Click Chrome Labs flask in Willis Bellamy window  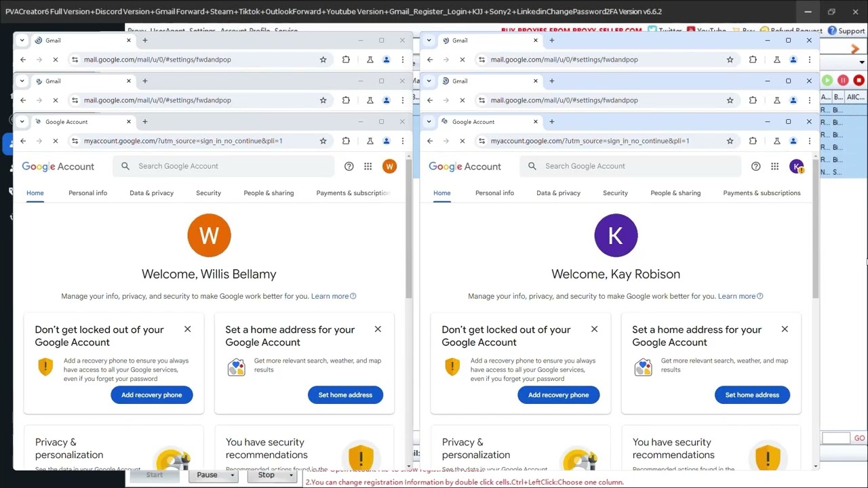(x=370, y=141)
